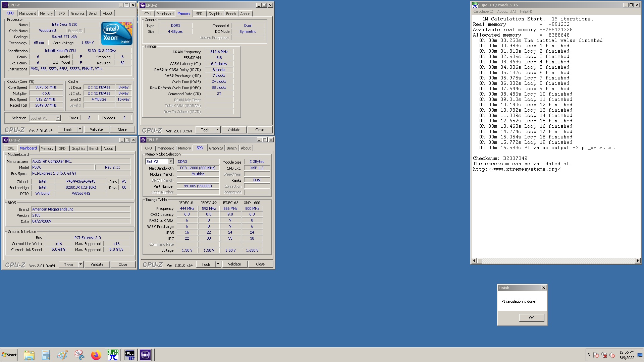Screen dimensions: 644x362
Task: Click the Core Speed field 3073.61 MHz
Action: pyautogui.click(x=46, y=87)
